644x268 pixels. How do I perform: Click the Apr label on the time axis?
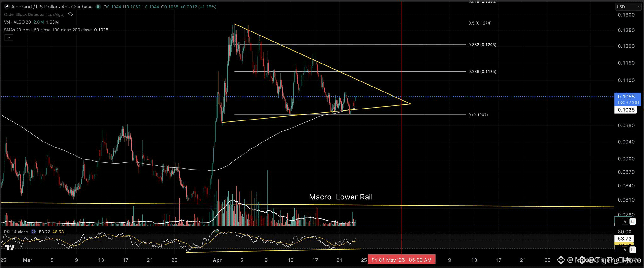217,260
